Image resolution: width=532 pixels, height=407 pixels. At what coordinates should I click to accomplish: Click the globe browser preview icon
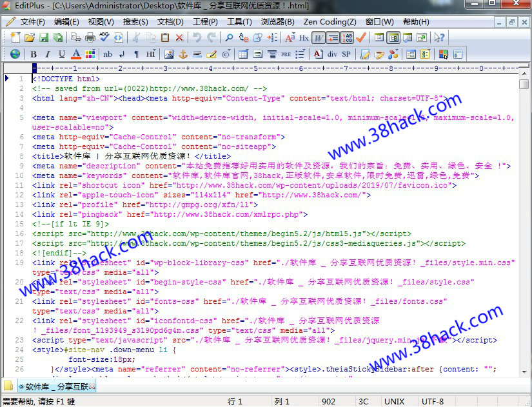coord(15,54)
